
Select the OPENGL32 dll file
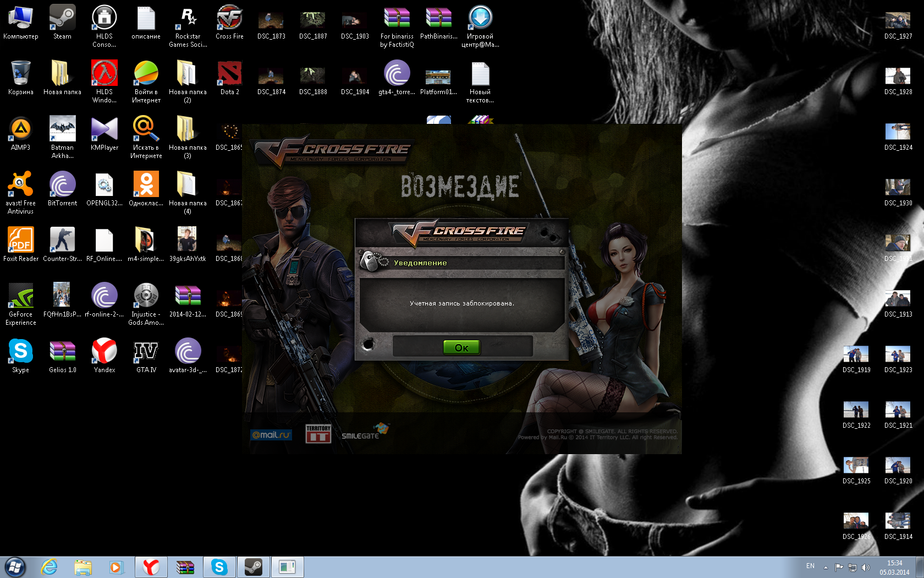click(104, 190)
